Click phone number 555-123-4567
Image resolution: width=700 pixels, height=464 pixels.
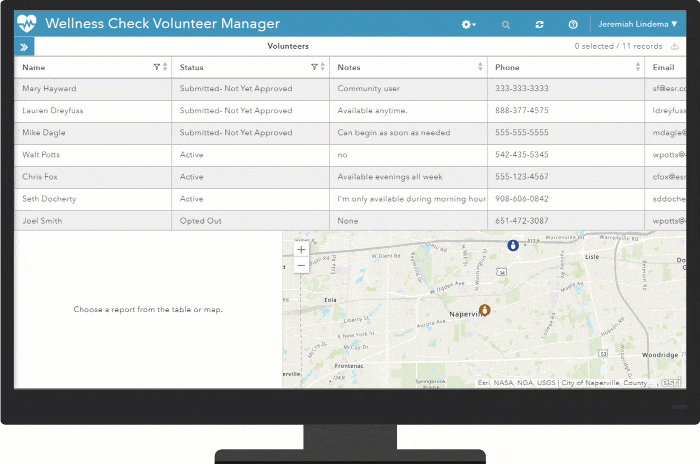point(521,176)
